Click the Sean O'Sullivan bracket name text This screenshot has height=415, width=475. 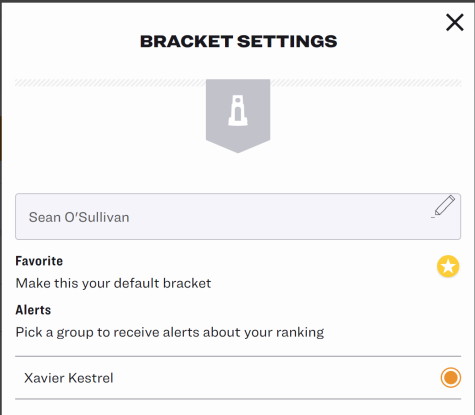[x=79, y=217]
